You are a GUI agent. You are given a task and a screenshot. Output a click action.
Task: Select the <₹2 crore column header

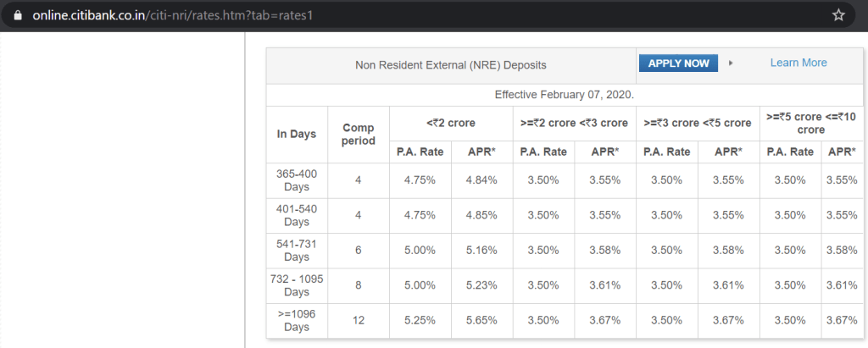coord(450,123)
